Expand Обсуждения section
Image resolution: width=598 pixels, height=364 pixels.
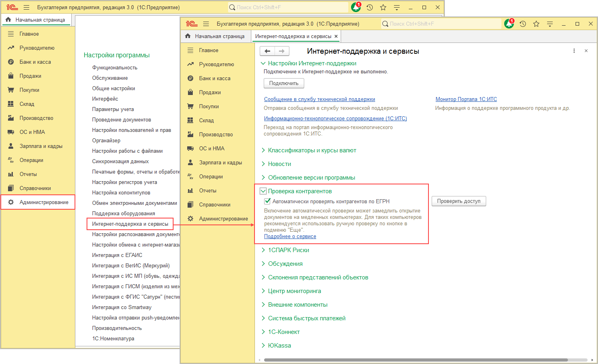click(x=263, y=264)
